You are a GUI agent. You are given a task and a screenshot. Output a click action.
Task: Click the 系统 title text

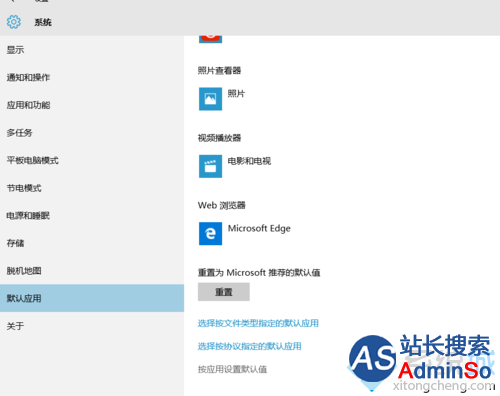[43, 22]
